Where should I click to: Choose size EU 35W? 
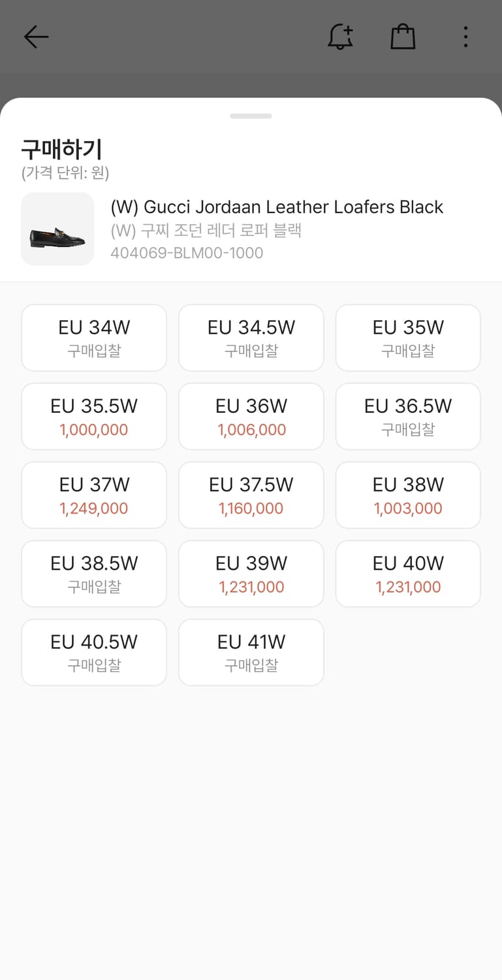point(408,338)
